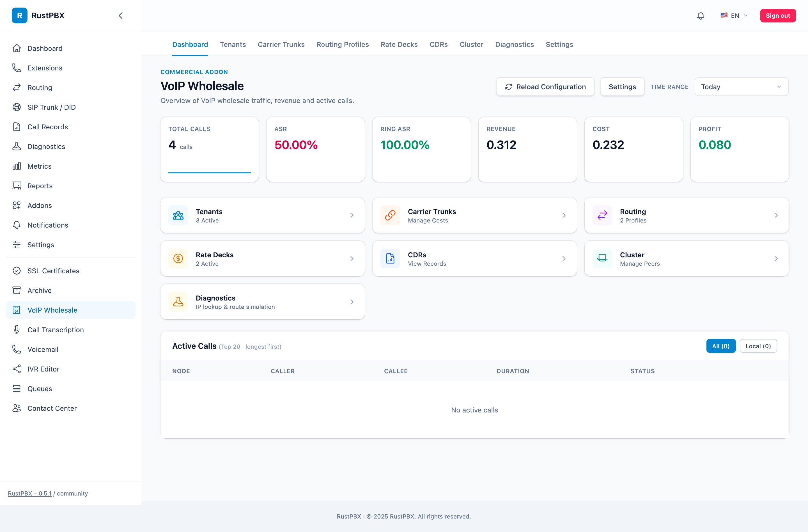Switch to the Rate Decks tab
This screenshot has width=808, height=532.
(x=399, y=45)
